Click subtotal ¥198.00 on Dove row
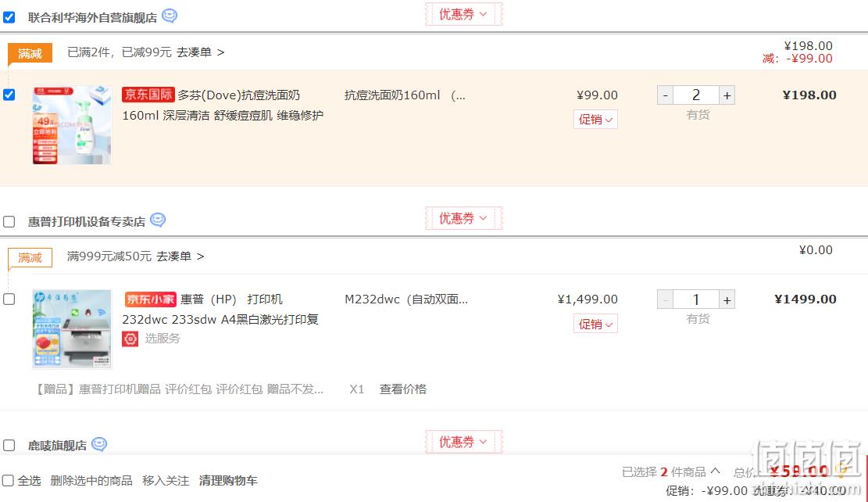The width and height of the screenshot is (868, 502). (x=809, y=95)
